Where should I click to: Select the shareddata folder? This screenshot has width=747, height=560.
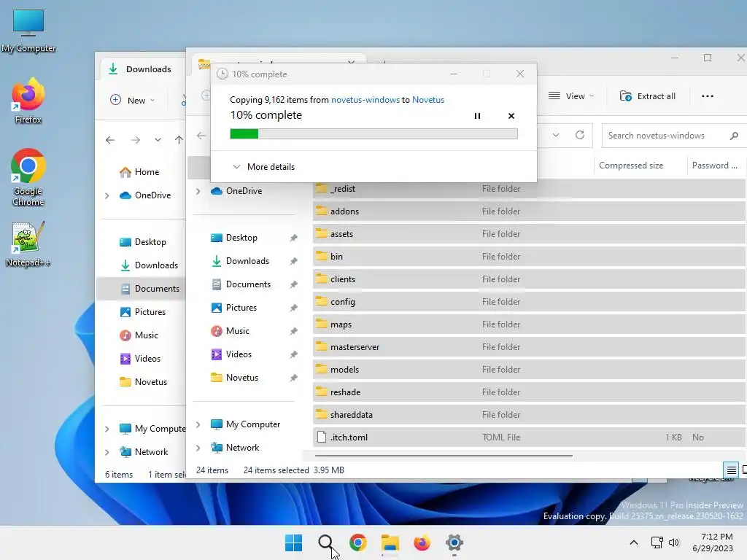coord(529,415)
